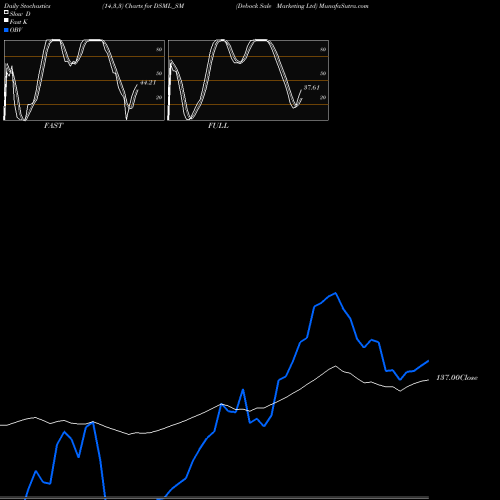Click the peak of the blue OBV line
Image resolution: width=500 pixels, height=500 pixels.
tap(335, 293)
